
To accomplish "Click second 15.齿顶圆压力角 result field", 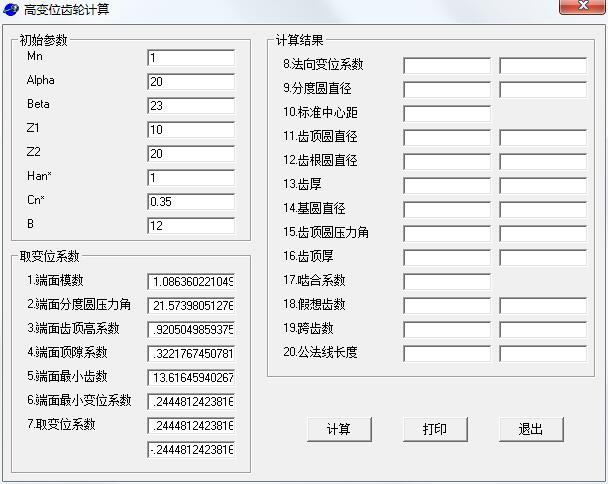I will (x=543, y=234).
